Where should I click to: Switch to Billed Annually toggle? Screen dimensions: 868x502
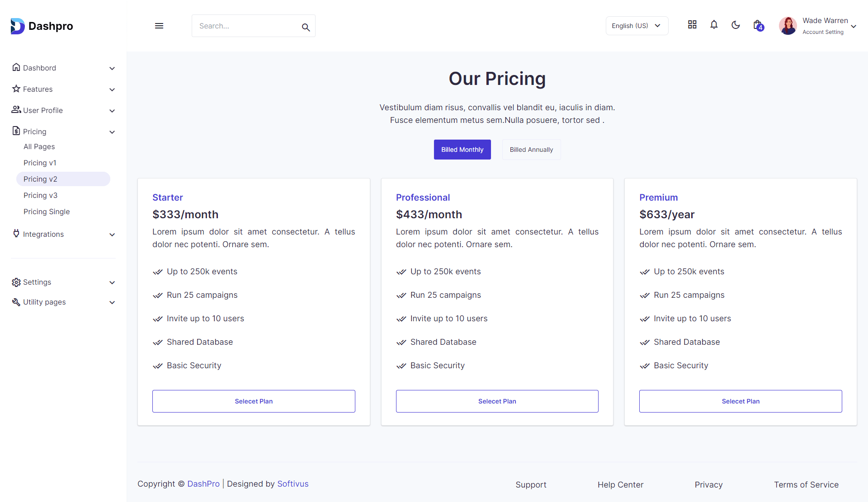530,150
